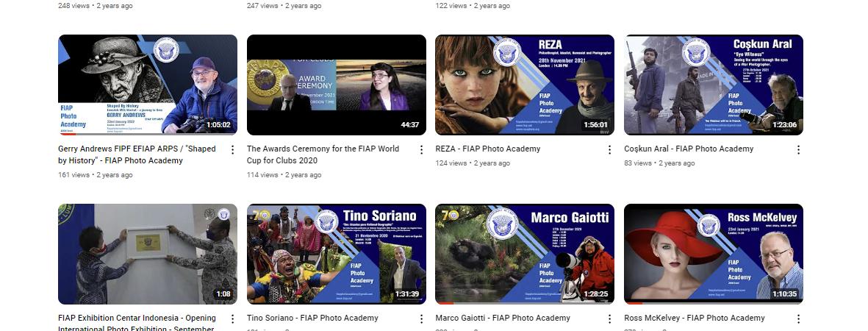Play the Tino Soriano video thumbnail
868x331 pixels.
click(337, 254)
